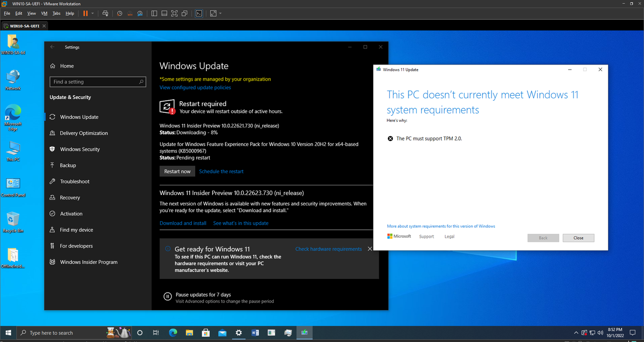Select the Recycle Bin desktop icon
644x342 pixels.
tap(13, 222)
